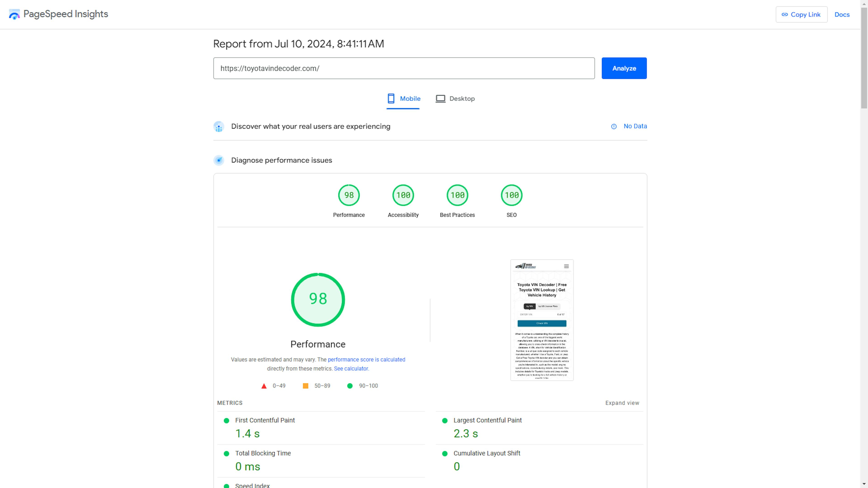Viewport: 868px width, 488px height.
Task: Focus the URL input field
Action: point(404,68)
